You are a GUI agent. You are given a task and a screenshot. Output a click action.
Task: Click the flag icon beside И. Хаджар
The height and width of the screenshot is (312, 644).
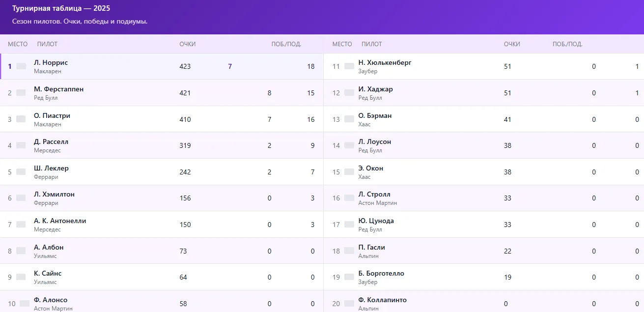coord(349,92)
